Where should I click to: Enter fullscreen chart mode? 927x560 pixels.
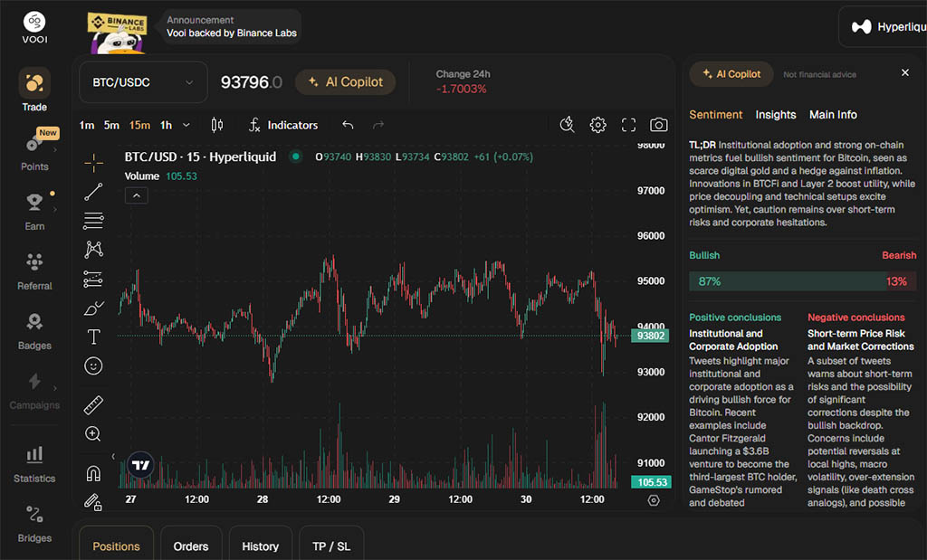(x=628, y=125)
